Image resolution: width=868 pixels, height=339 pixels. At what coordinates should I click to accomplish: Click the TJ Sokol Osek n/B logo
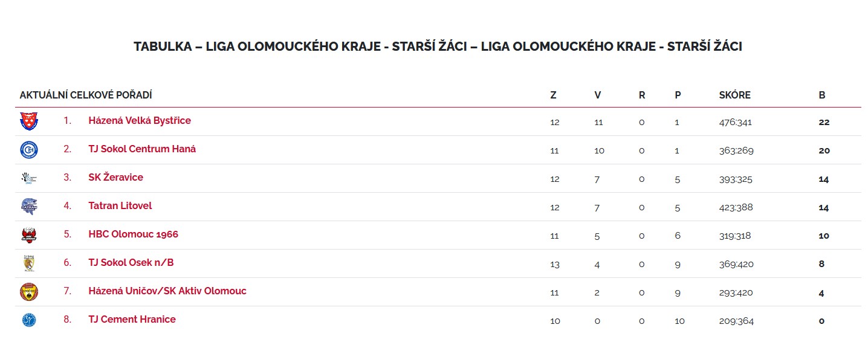click(x=28, y=263)
